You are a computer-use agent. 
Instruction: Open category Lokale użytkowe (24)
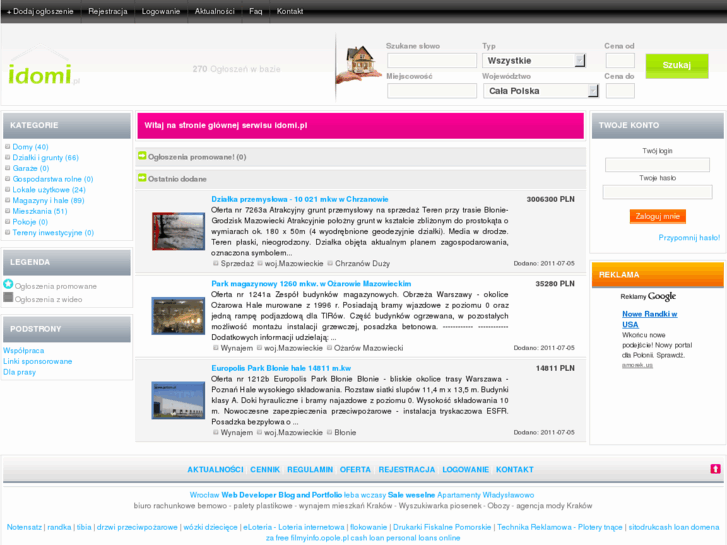point(49,189)
